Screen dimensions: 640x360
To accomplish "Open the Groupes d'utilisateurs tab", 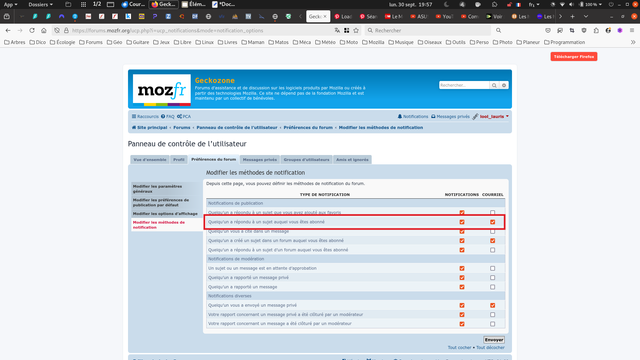I will 307,160.
